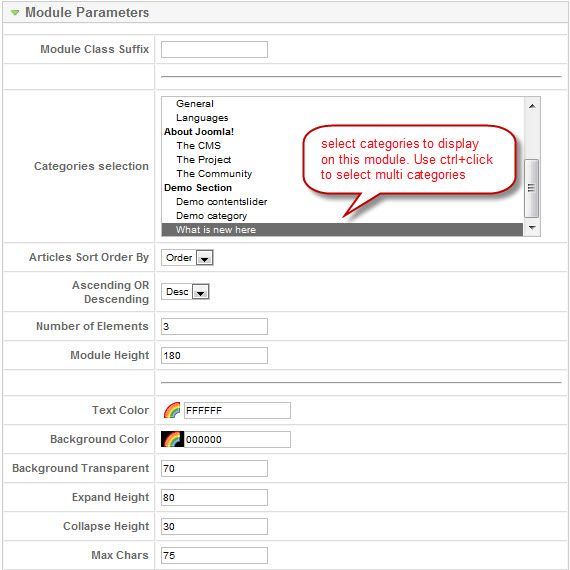Click the categories list scroll-up arrow

coord(532,106)
